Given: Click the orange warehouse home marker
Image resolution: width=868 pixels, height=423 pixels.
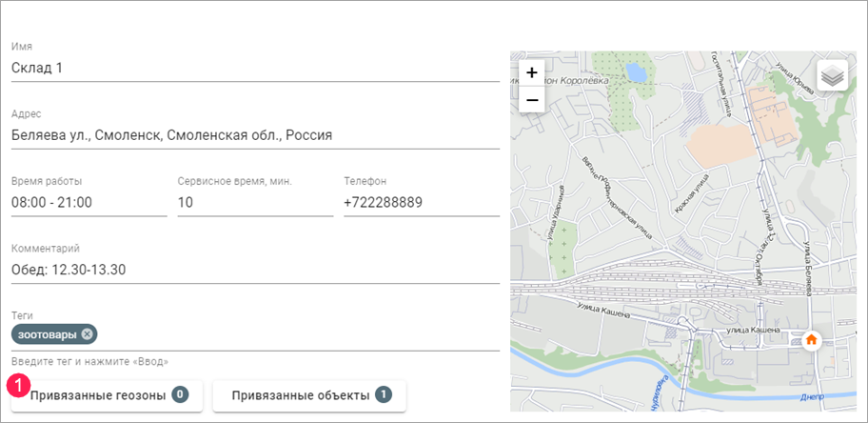Looking at the screenshot, I should pyautogui.click(x=811, y=339).
